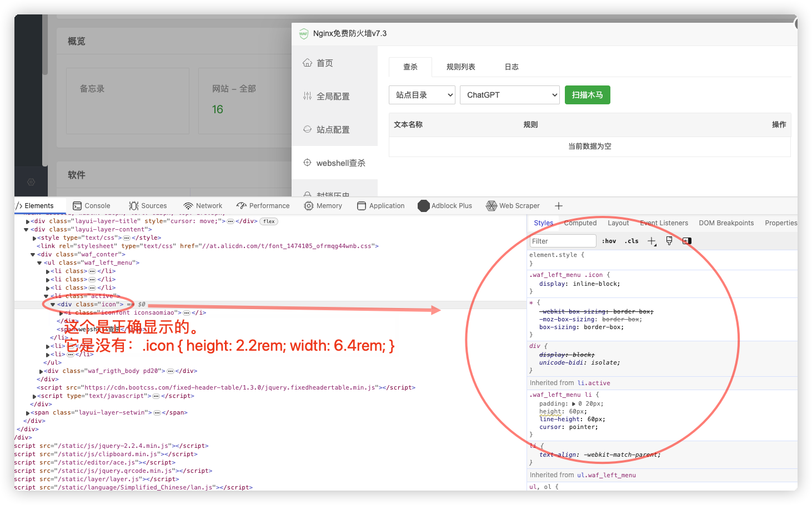Click the 扫描木马 scan button
The image size is (812, 505).
point(588,95)
